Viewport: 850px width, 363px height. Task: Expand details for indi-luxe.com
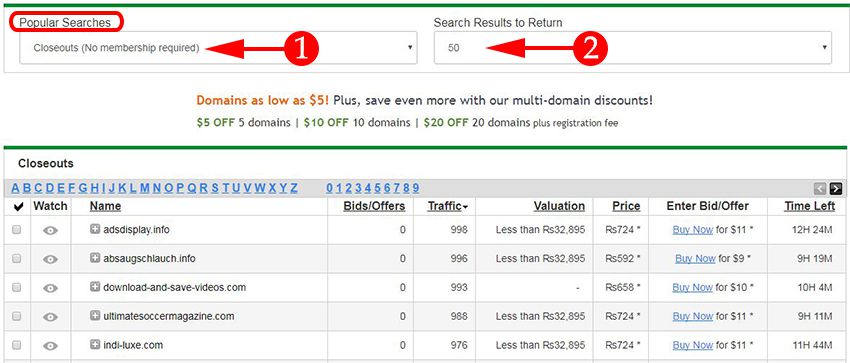coord(95,344)
